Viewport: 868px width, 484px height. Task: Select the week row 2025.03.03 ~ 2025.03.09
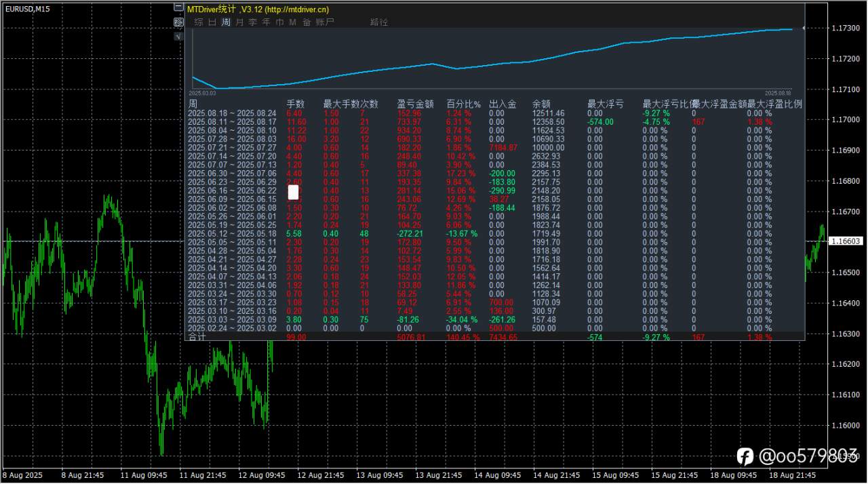[494, 319]
